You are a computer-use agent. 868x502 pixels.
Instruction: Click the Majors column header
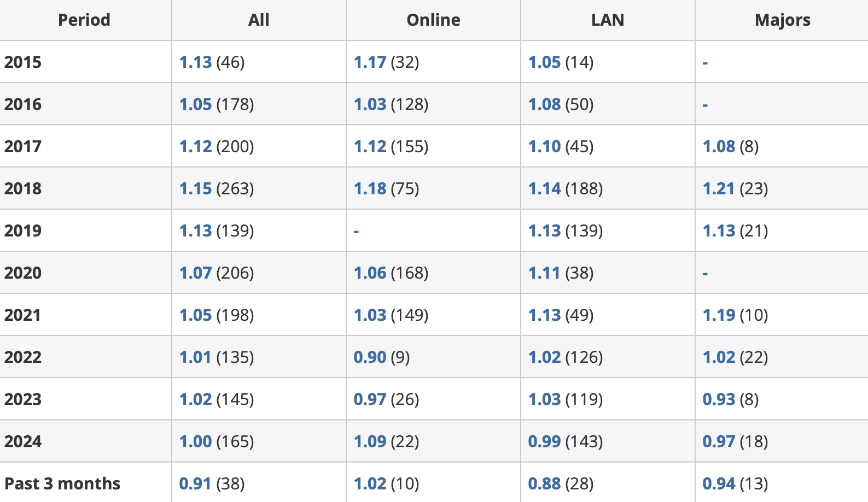pos(782,20)
